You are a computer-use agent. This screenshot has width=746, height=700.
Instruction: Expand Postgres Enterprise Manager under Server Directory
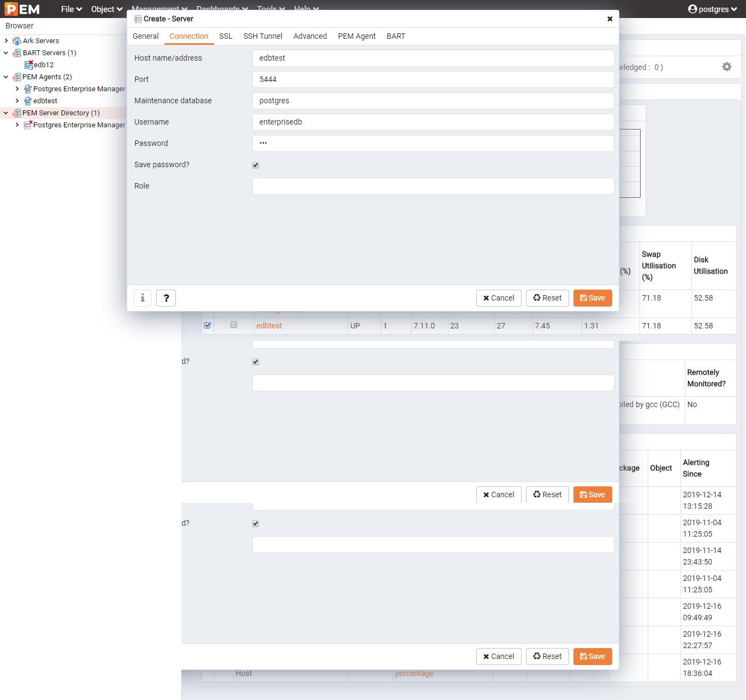[17, 125]
